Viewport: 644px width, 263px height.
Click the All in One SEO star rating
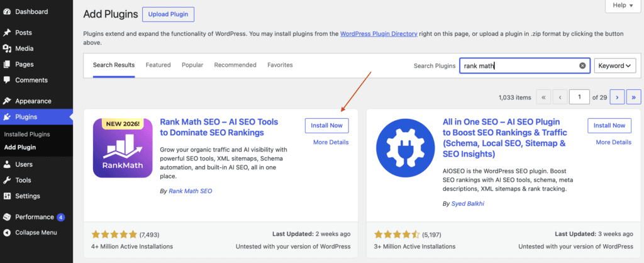click(x=397, y=235)
